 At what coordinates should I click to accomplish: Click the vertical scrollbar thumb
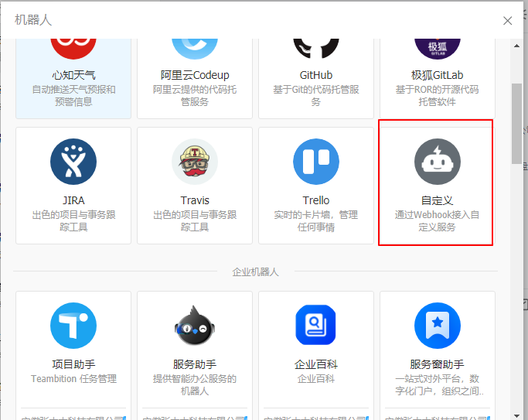point(516,124)
